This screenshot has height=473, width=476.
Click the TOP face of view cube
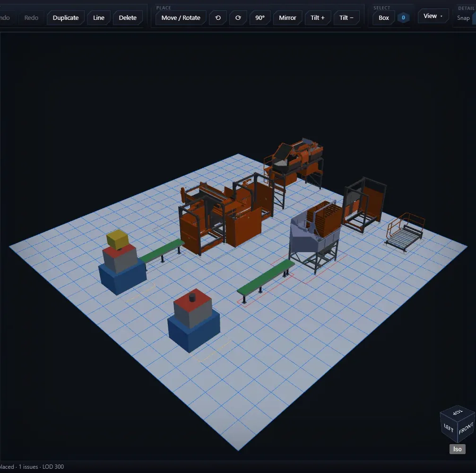coord(458,412)
